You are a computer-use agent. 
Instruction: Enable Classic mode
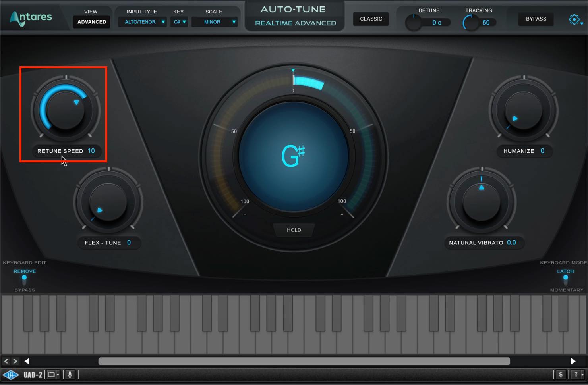coord(371,19)
